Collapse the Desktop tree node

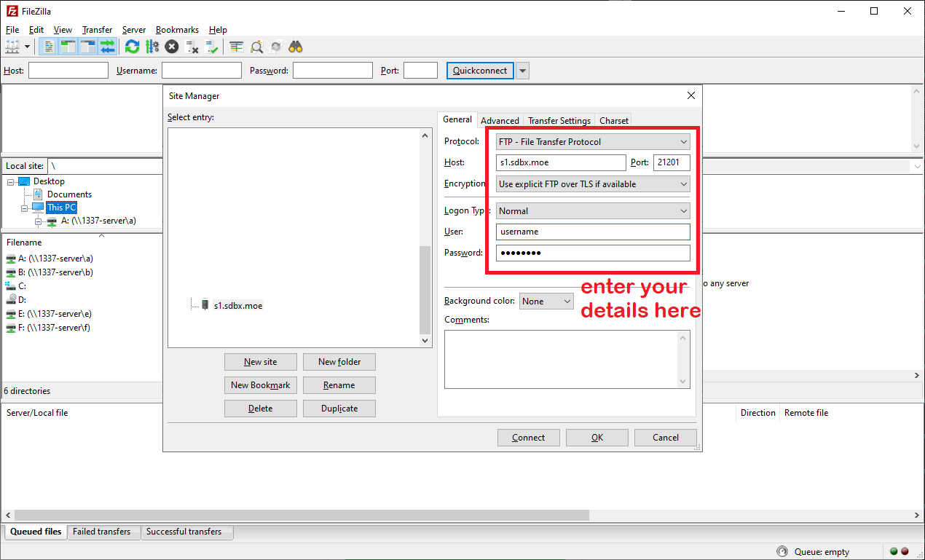[x=11, y=181]
